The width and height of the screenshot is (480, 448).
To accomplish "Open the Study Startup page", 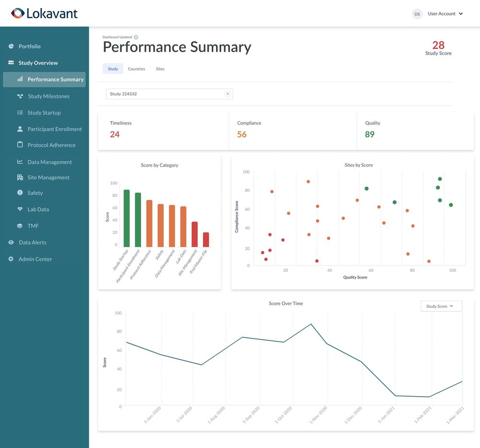I will click(x=44, y=112).
